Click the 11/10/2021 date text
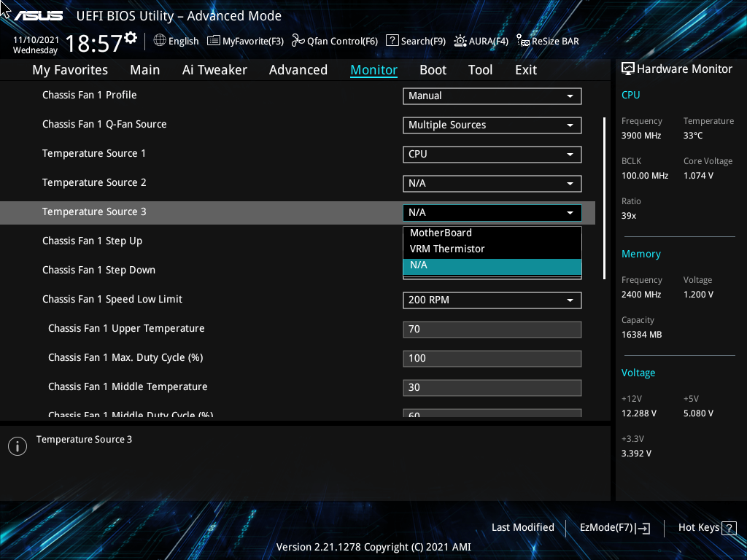The image size is (747, 560). 36,40
